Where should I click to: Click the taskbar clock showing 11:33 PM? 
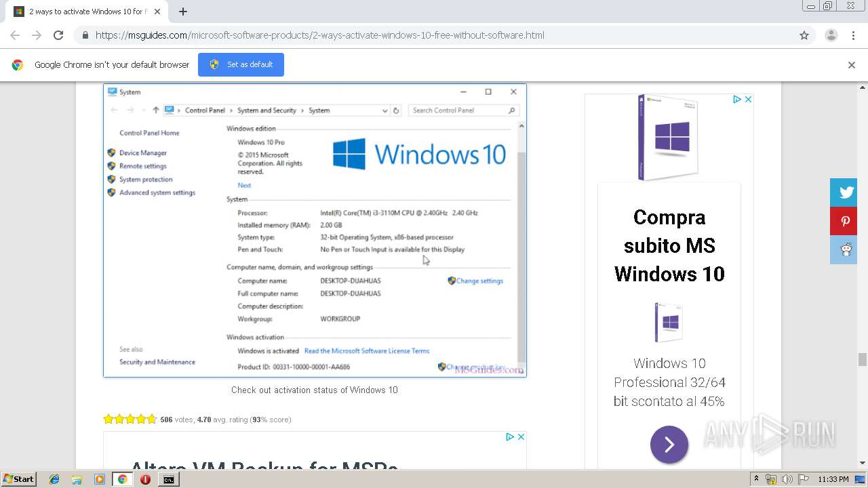tap(833, 479)
